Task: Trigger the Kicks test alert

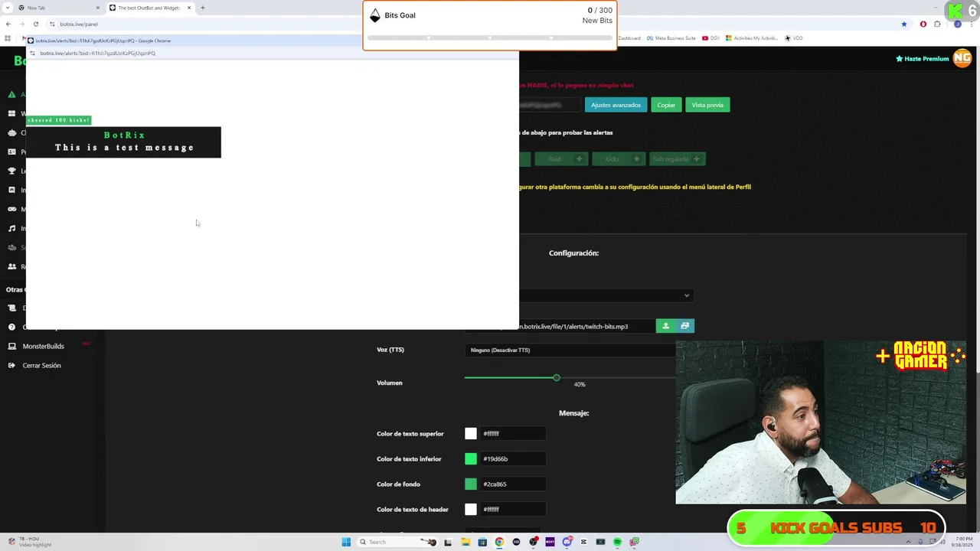Action: click(619, 159)
